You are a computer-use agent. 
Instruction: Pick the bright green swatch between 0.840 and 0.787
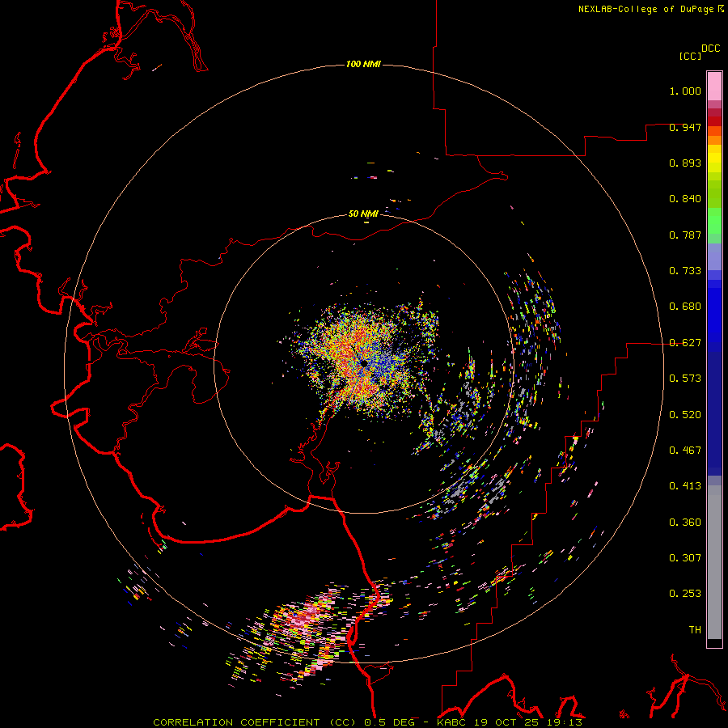[714, 221]
